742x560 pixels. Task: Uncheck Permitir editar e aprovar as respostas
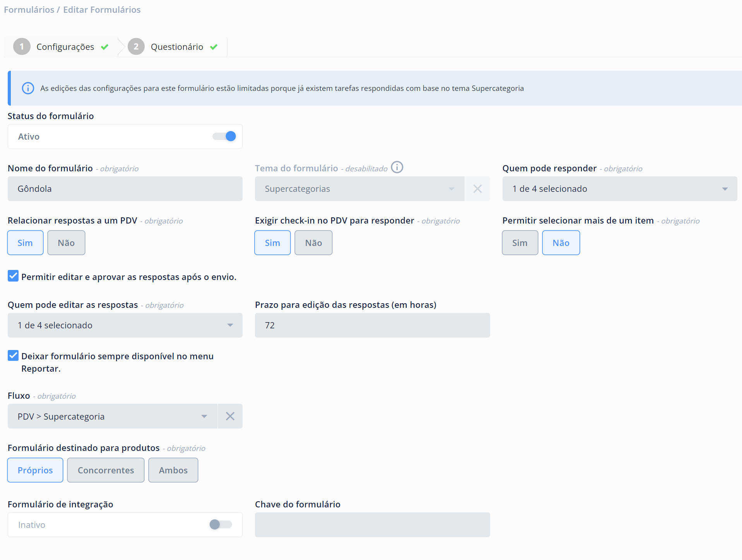13,276
